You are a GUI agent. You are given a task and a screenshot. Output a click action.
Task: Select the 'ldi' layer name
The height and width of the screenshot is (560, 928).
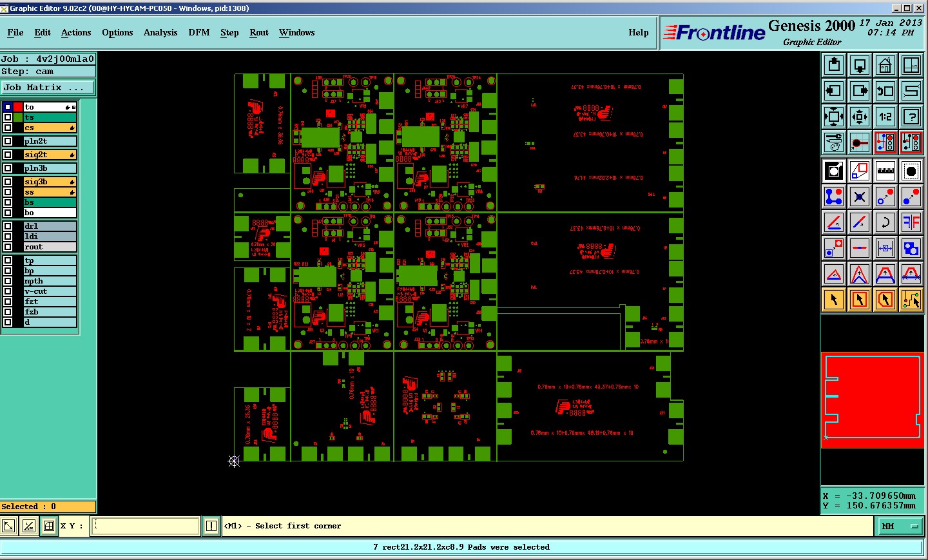[50, 237]
